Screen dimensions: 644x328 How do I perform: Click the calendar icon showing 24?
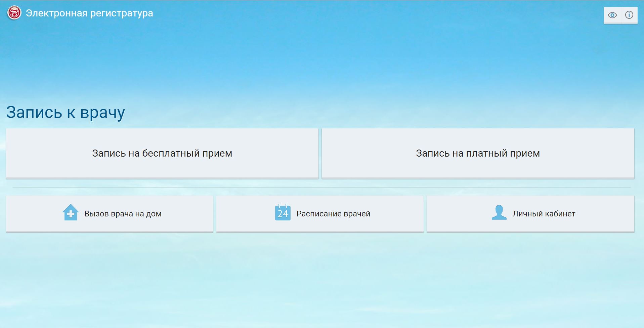283,212
